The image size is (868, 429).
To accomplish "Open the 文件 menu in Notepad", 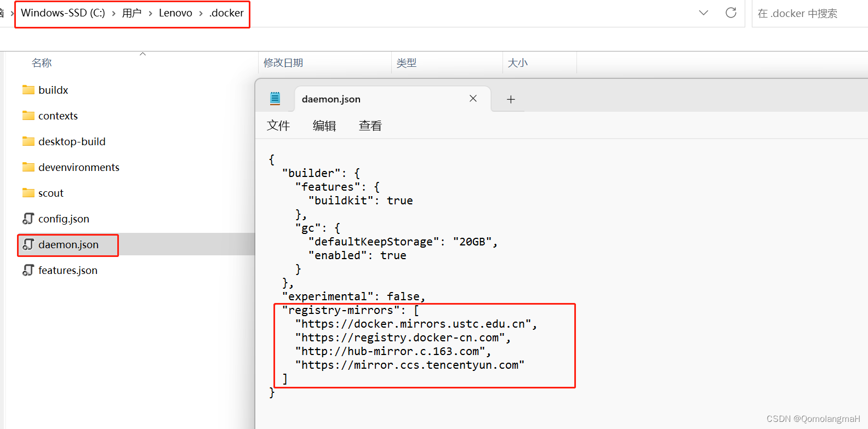I will pos(278,125).
